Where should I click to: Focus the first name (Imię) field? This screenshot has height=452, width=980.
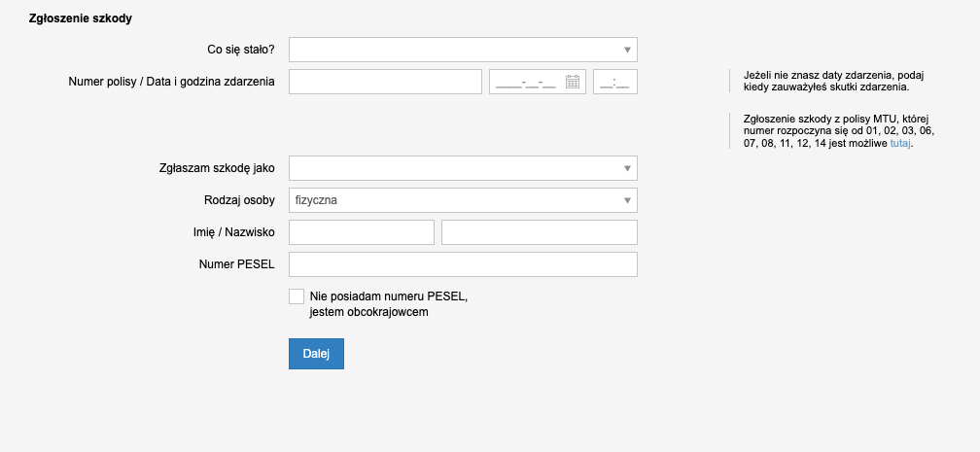[362, 232]
